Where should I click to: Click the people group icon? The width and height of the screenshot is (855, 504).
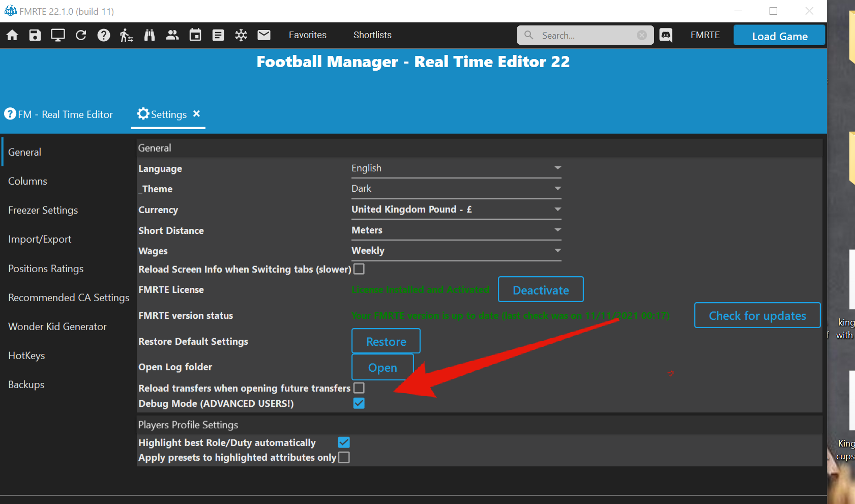tap(172, 35)
